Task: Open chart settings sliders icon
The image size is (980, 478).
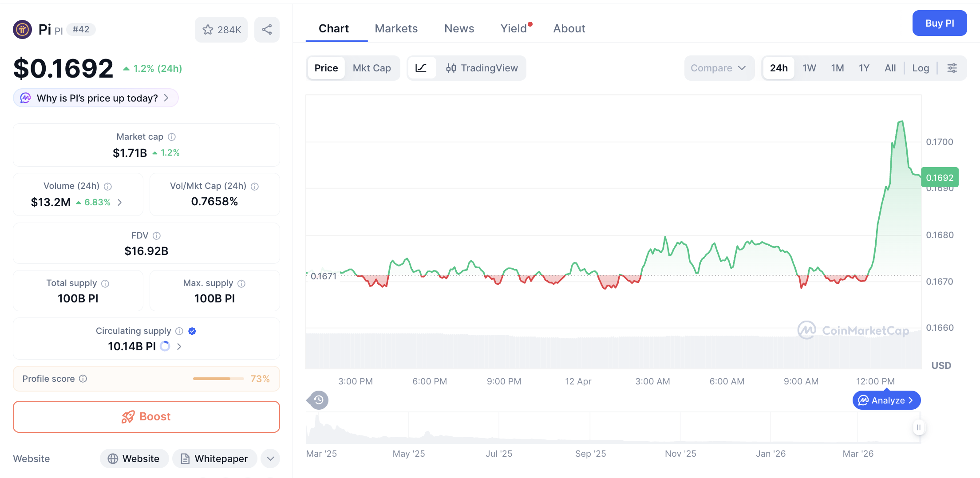Action: pos(952,68)
